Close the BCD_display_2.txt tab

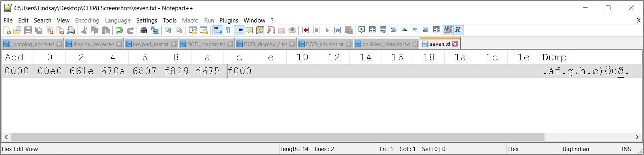coord(292,44)
